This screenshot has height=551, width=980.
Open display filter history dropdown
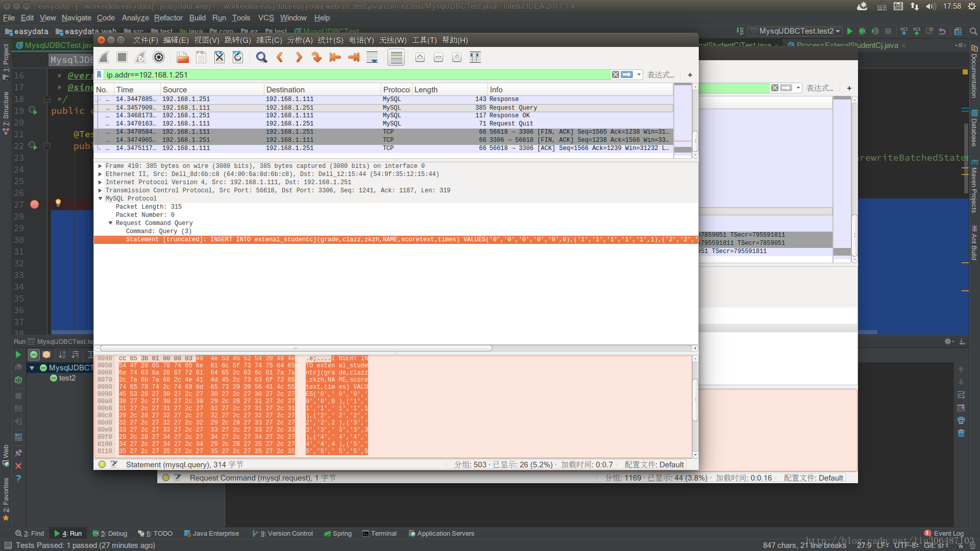(x=639, y=75)
